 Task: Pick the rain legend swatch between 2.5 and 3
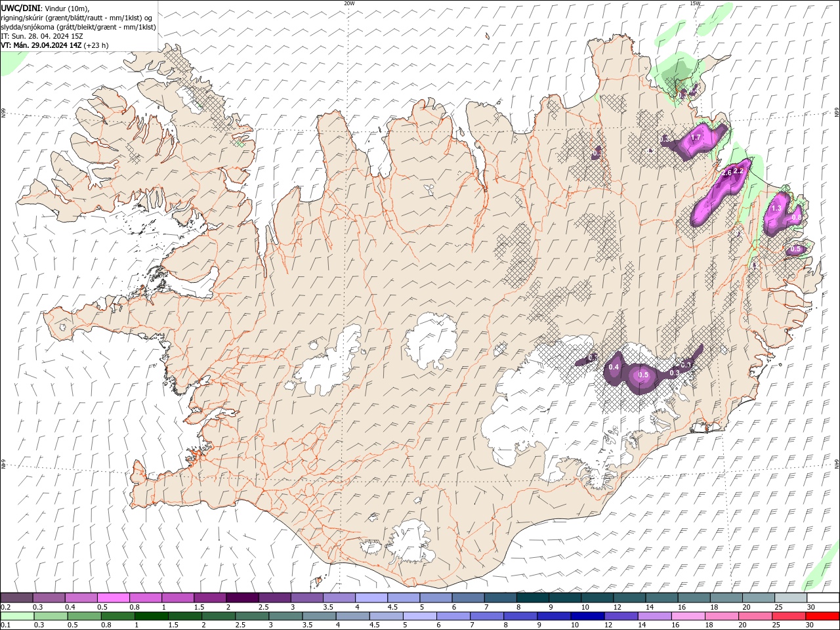(251, 616)
